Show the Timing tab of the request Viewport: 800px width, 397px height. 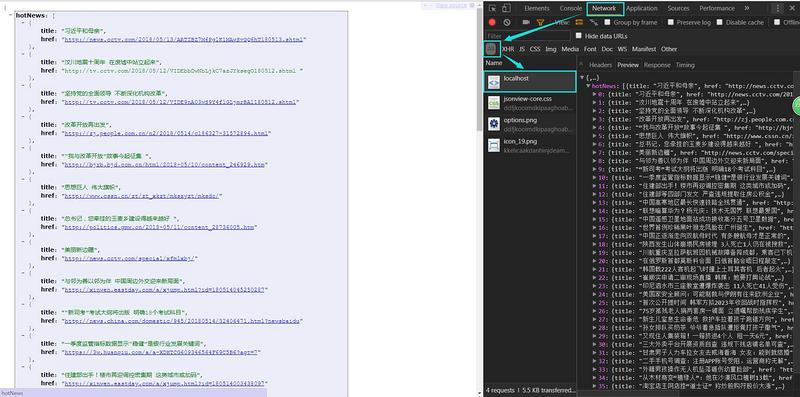pyautogui.click(x=685, y=65)
